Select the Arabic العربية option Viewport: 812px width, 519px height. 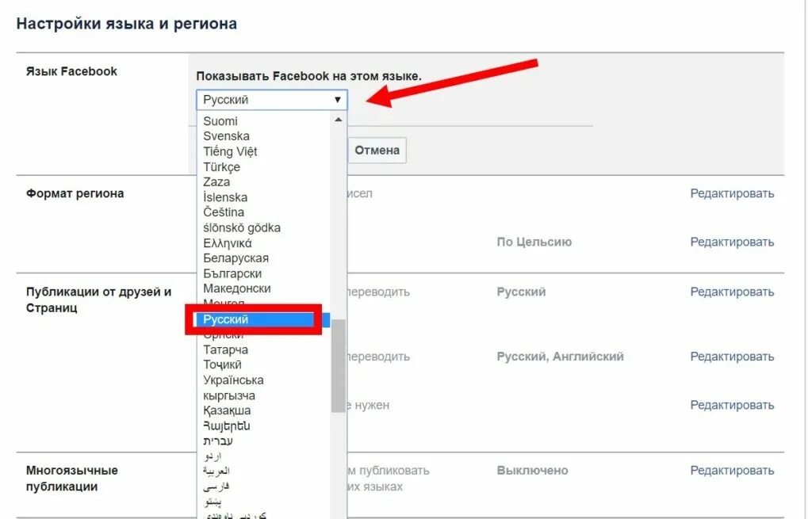point(216,471)
